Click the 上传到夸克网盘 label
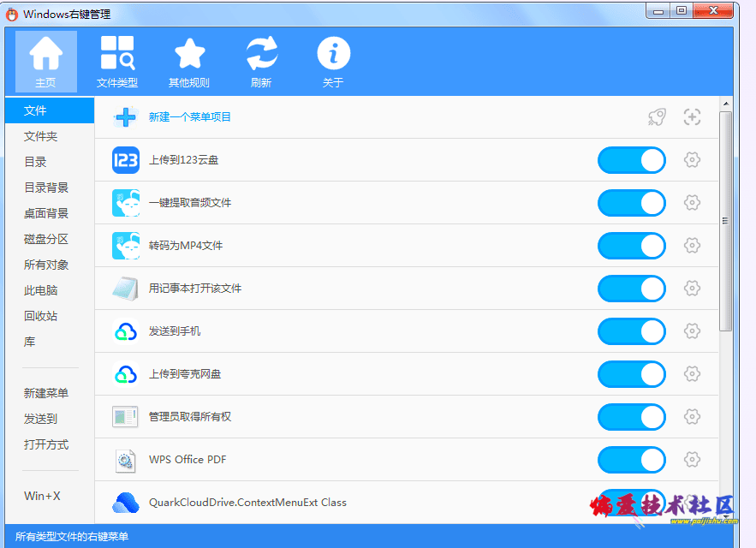Viewport: 756px width, 548px height. pyautogui.click(x=185, y=374)
